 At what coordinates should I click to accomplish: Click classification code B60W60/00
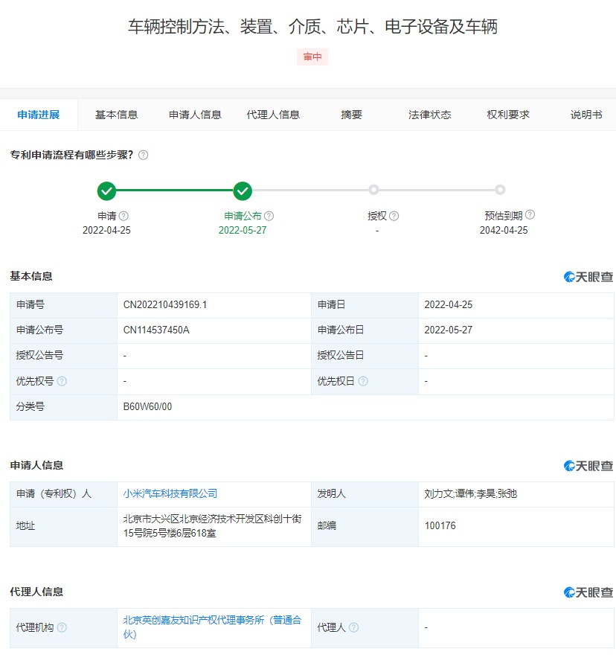[x=147, y=407]
